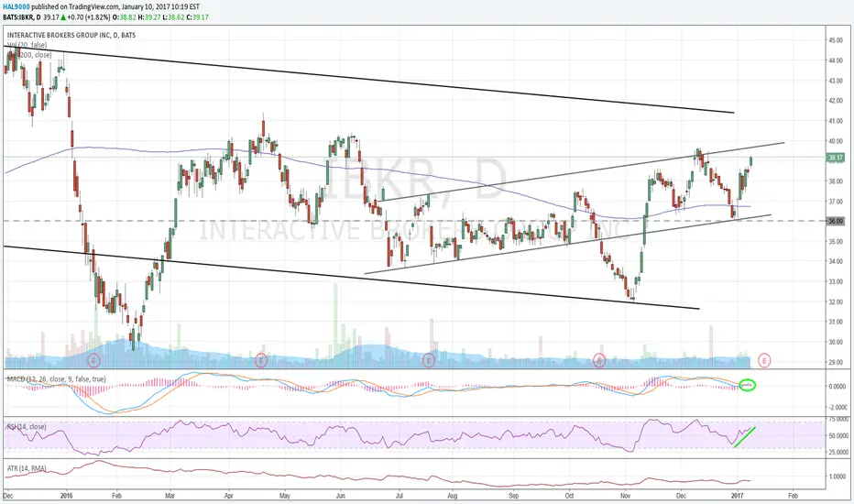Image resolution: width=854 pixels, height=504 pixels.
Task: Click the MA (200, close) indicator label
Action: [x=29, y=55]
